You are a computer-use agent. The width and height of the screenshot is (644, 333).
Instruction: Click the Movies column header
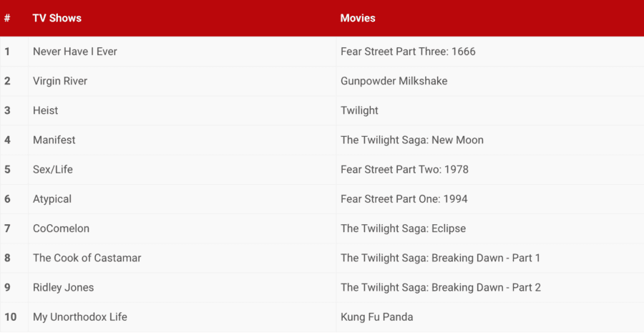tap(358, 18)
